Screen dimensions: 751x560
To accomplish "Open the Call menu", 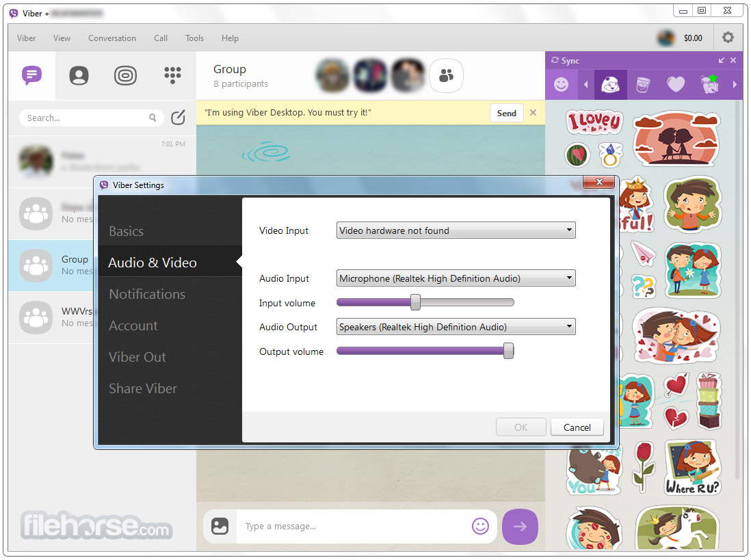I will [x=161, y=38].
